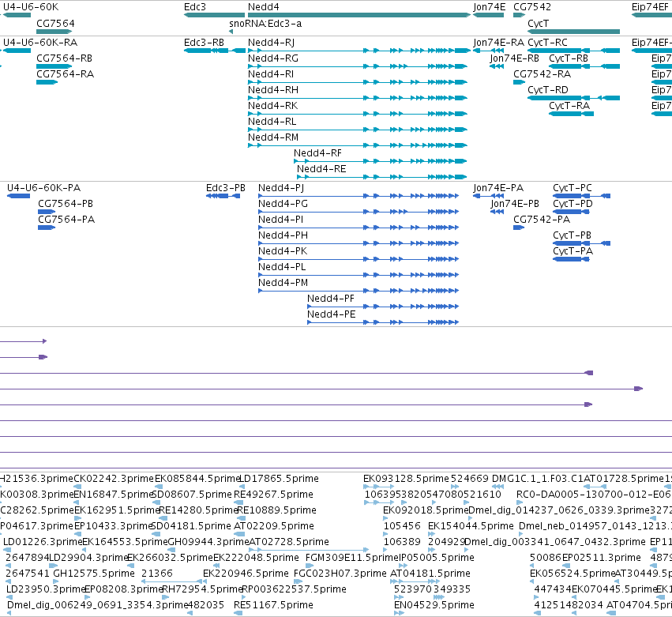Image resolution: width=672 pixels, height=617 pixels.
Task: Select the CG7564-PB protein label
Action: pos(66,204)
